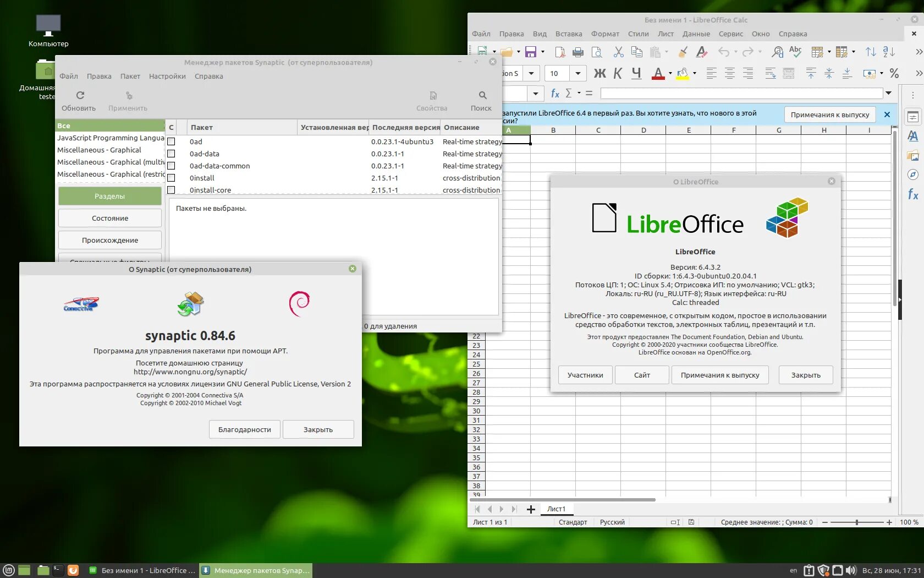This screenshot has width=924, height=578.
Task: Align cell text to the left
Action: [x=711, y=73]
